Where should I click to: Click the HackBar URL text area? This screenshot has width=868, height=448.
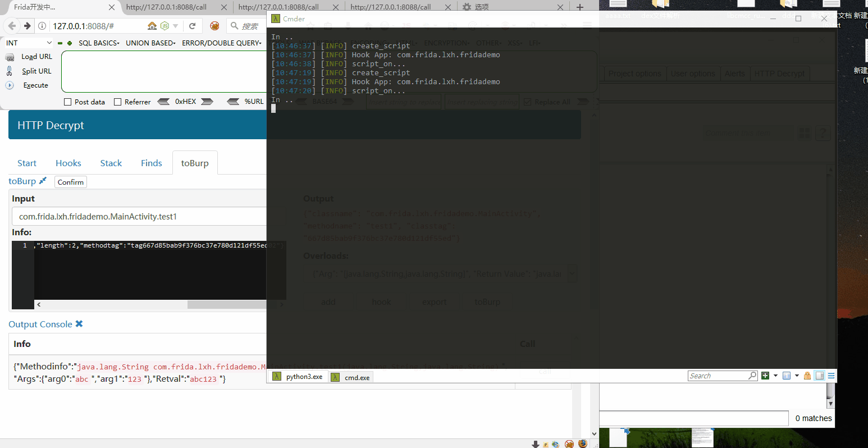(x=164, y=71)
